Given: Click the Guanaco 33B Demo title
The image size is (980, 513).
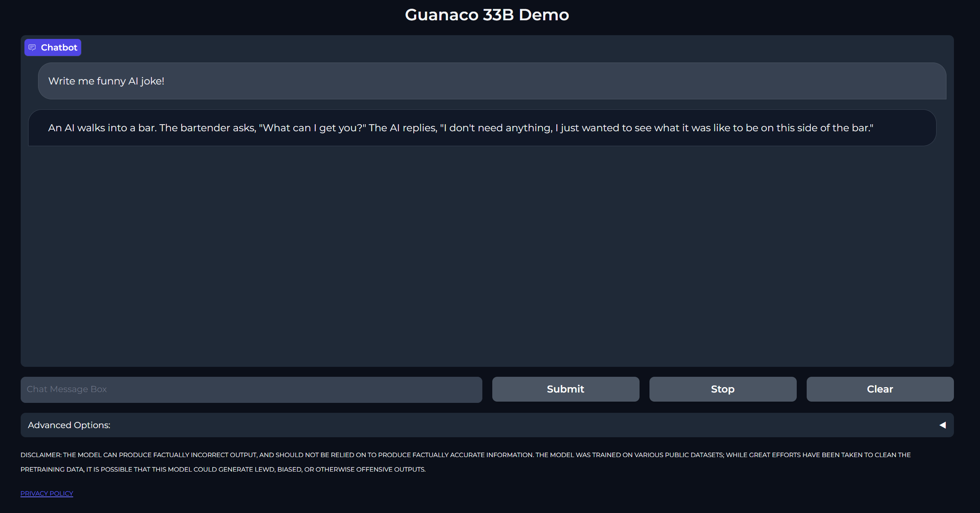Looking at the screenshot, I should point(487,15).
